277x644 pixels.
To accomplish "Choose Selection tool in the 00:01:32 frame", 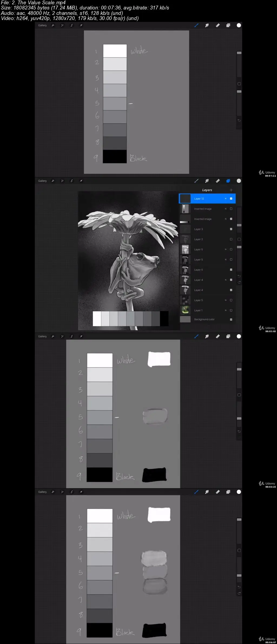I will (x=72, y=25).
